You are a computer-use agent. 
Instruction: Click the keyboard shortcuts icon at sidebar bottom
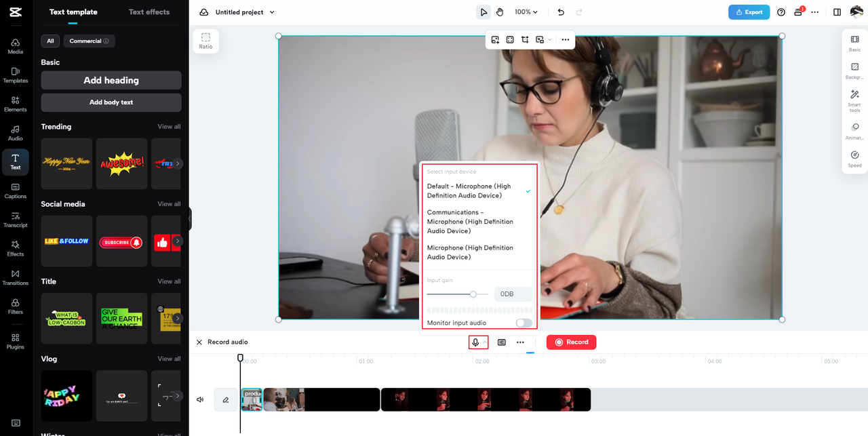point(16,424)
